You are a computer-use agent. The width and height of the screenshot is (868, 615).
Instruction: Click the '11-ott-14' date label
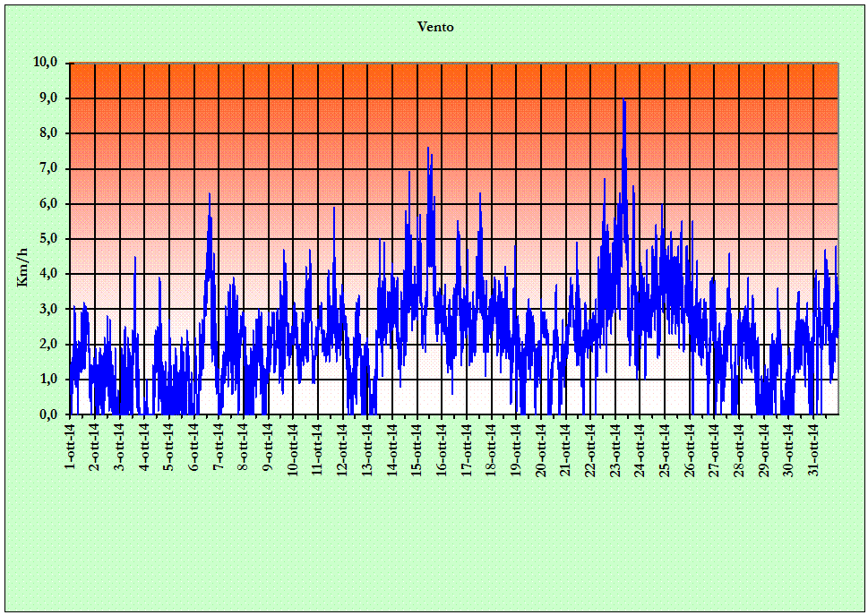coord(318,449)
